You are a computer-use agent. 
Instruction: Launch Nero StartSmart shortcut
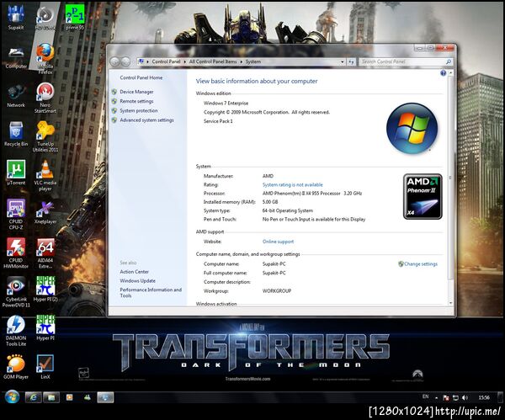45,98
